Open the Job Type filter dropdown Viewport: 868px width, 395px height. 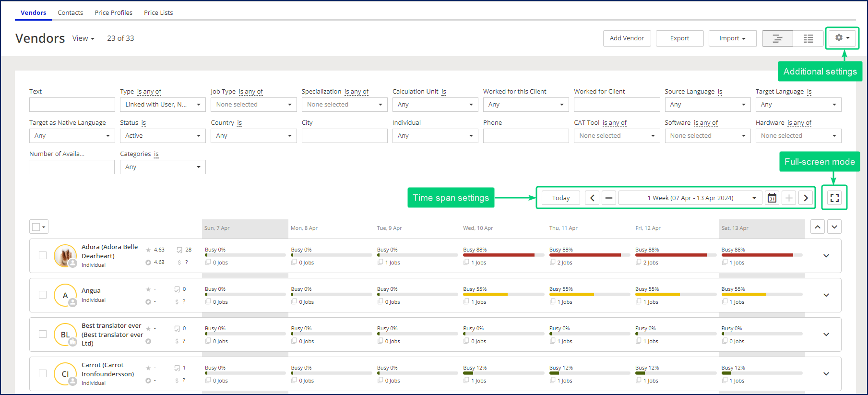pos(253,105)
